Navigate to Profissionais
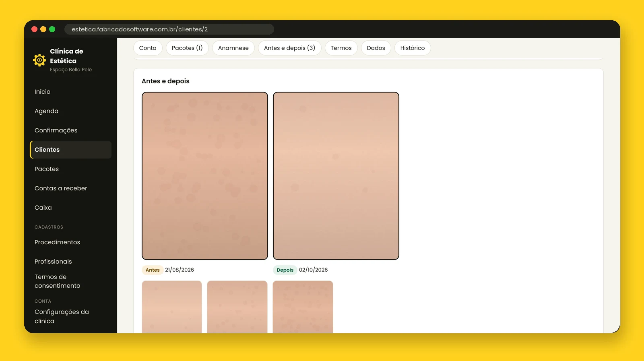 click(70, 262)
